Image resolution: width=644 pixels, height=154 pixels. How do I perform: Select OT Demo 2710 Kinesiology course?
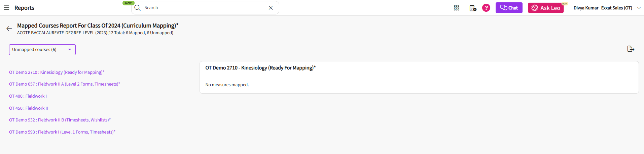[x=57, y=72]
